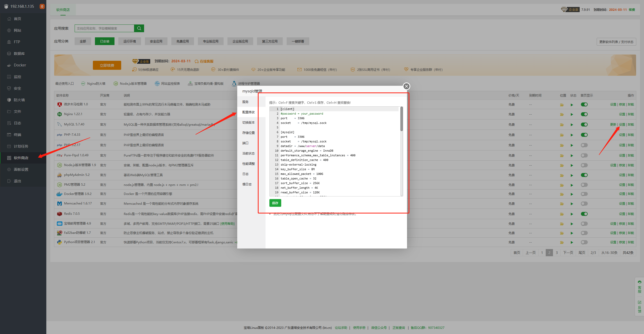Switch to 服务 tab in mysqld dialog

coord(251,102)
